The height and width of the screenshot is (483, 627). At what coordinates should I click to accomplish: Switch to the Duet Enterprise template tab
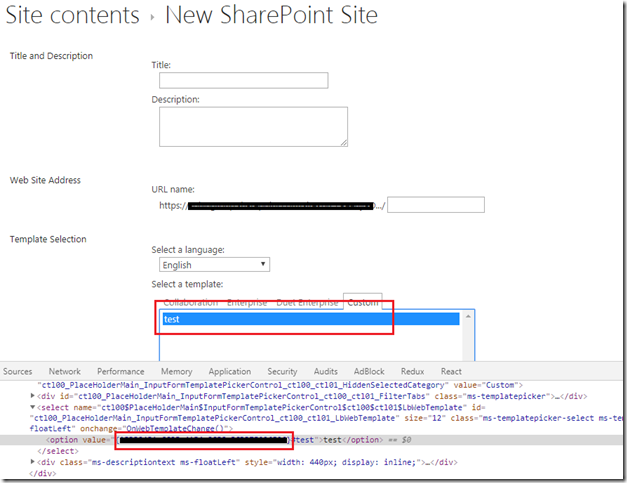[x=307, y=303]
